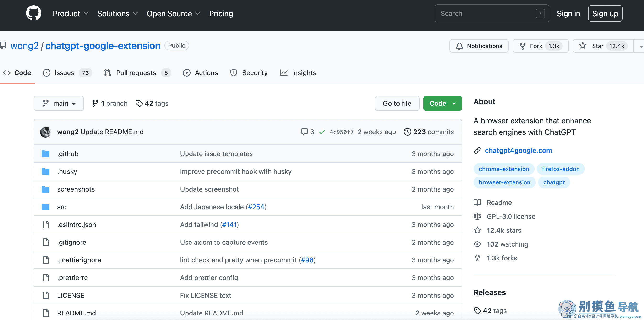Expand the main branch dropdown
The image size is (644, 320).
59,103
